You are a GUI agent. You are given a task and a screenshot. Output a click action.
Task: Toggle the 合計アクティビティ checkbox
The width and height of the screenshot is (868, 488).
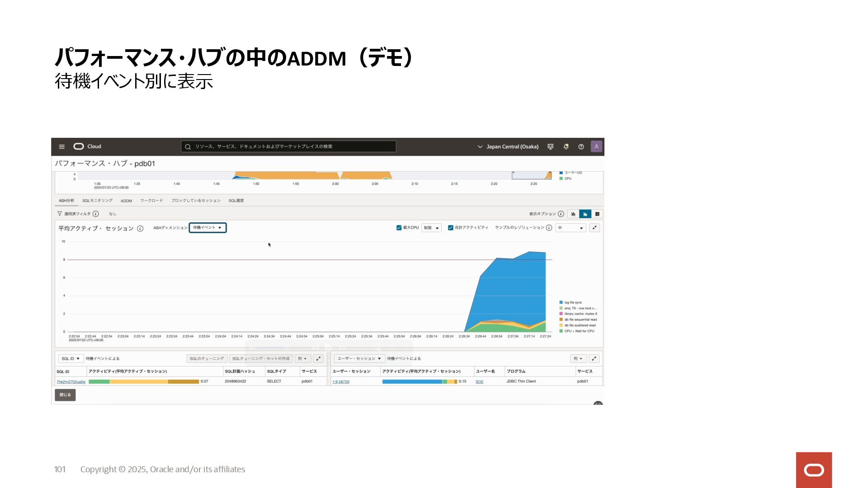pyautogui.click(x=450, y=228)
